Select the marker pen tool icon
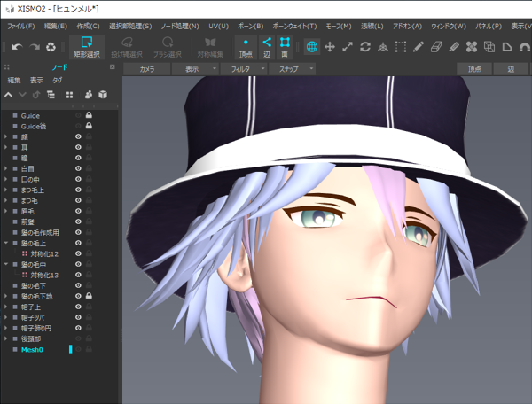The width and height of the screenshot is (532, 404). pos(454,47)
